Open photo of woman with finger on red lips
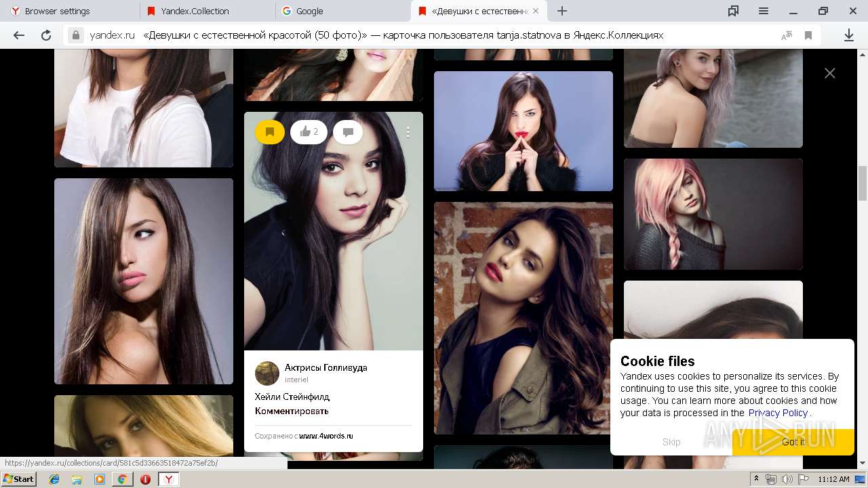The image size is (868, 488). [x=524, y=131]
